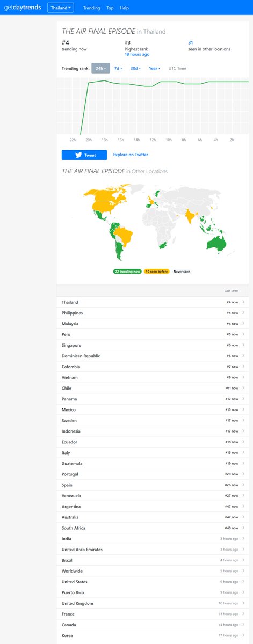Open the Sweden row arrow
This screenshot has width=253, height=644.
(243, 420)
